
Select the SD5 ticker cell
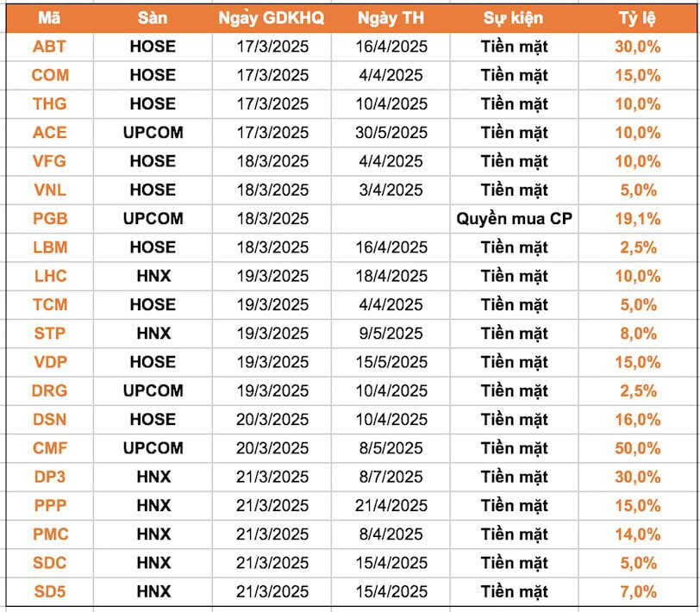click(x=49, y=591)
